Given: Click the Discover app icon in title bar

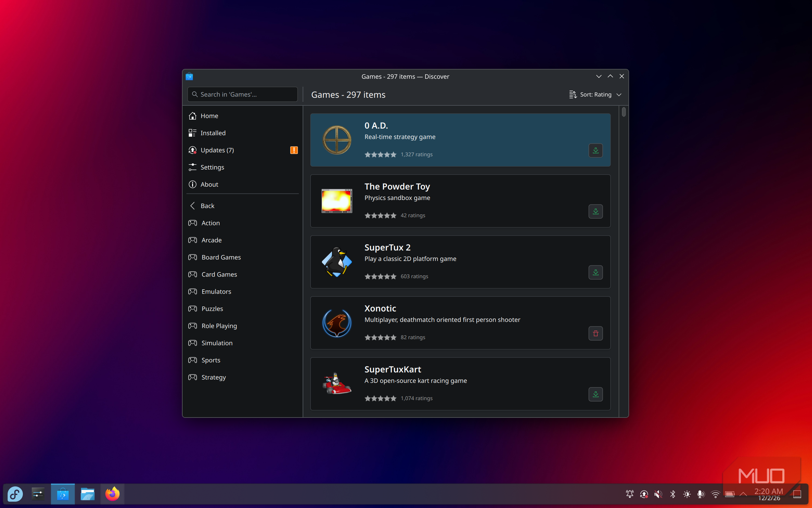Looking at the screenshot, I should (x=189, y=77).
